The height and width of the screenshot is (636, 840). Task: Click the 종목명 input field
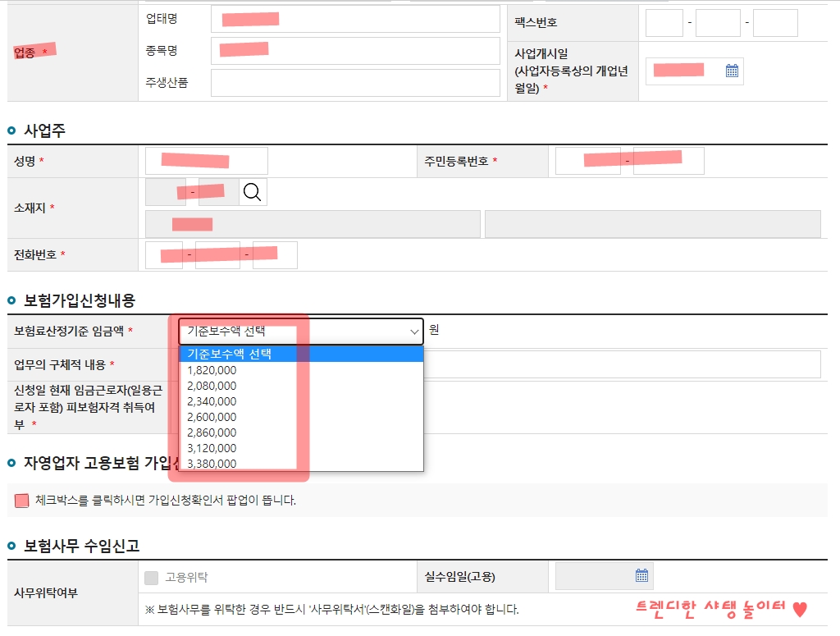tap(355, 49)
